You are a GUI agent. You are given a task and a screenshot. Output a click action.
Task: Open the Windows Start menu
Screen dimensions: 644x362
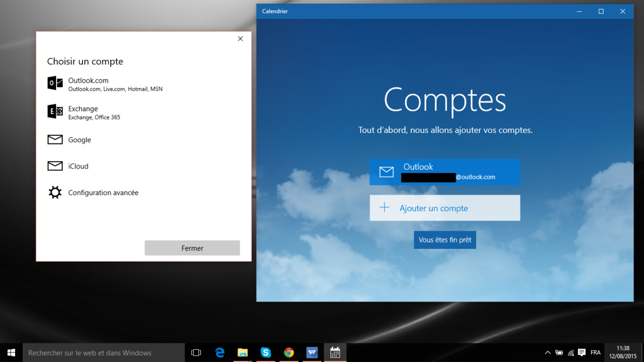tap(11, 353)
